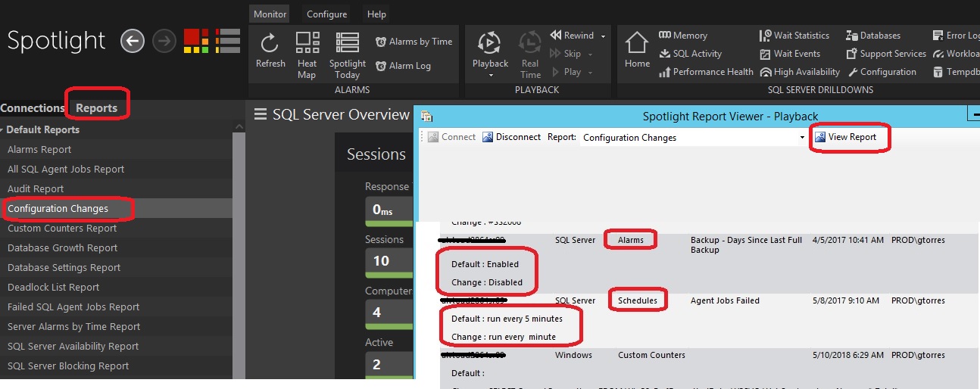Open the Heat Map view

click(307, 55)
